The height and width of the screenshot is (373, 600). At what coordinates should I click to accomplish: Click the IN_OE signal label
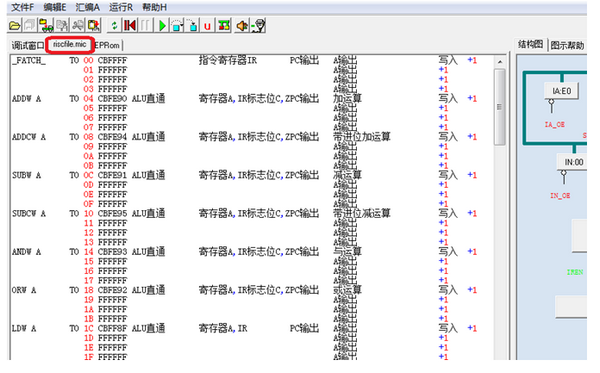tap(560, 195)
